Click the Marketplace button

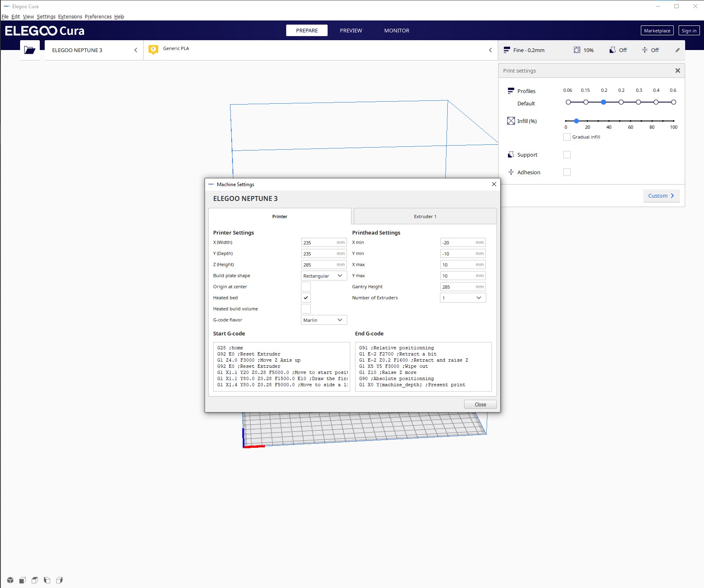pyautogui.click(x=657, y=30)
